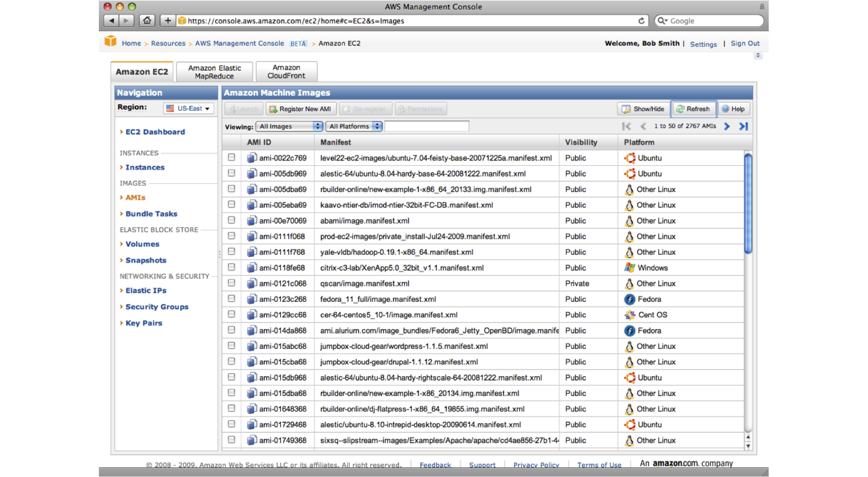The width and height of the screenshot is (868, 477).
Task: Click the browser reload icon in address bar
Action: tap(641, 21)
